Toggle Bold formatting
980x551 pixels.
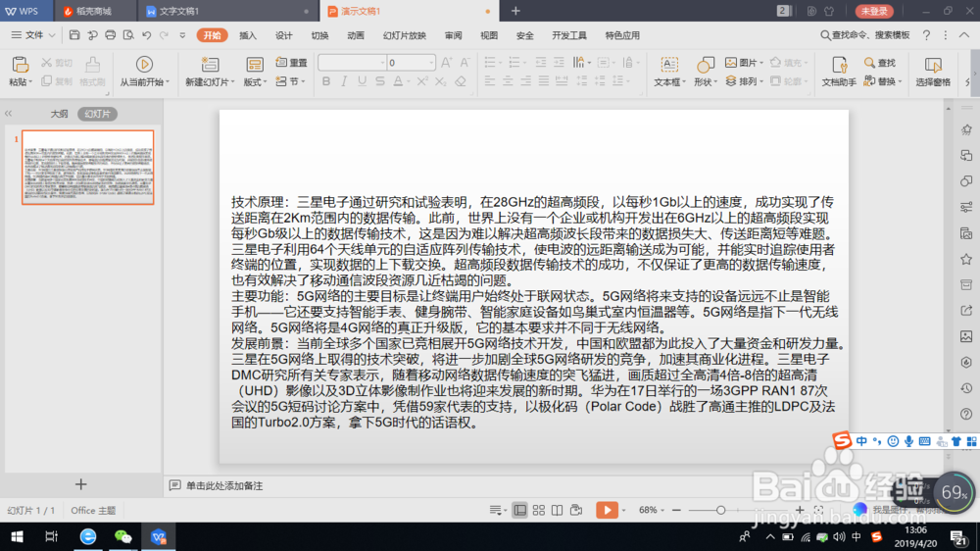coord(326,81)
